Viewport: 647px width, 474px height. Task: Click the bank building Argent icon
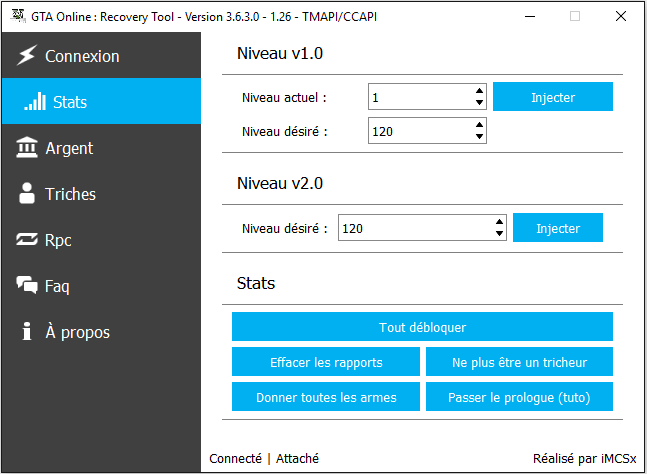click(27, 147)
